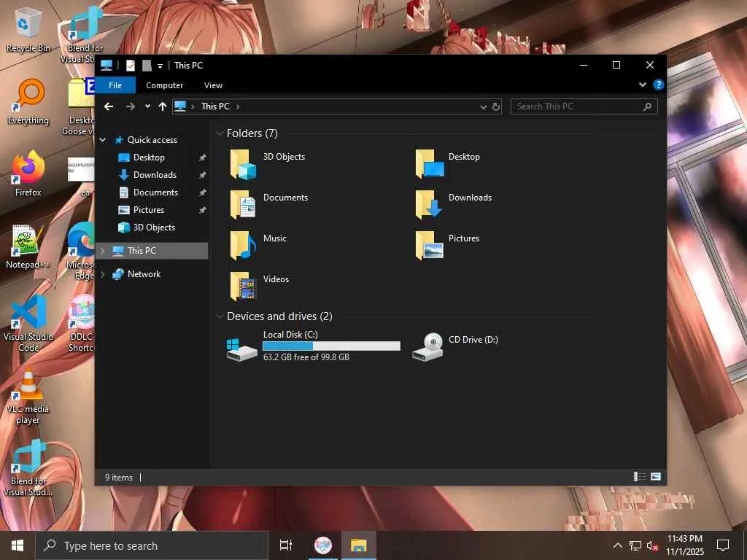Unpin Documents from Quick access
747x560 pixels.
click(x=203, y=192)
